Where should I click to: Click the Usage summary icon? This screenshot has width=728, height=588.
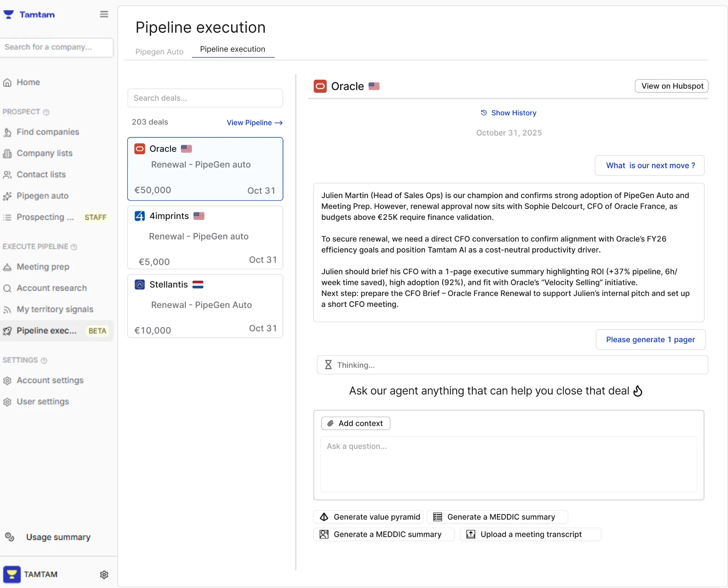pyautogui.click(x=10, y=537)
